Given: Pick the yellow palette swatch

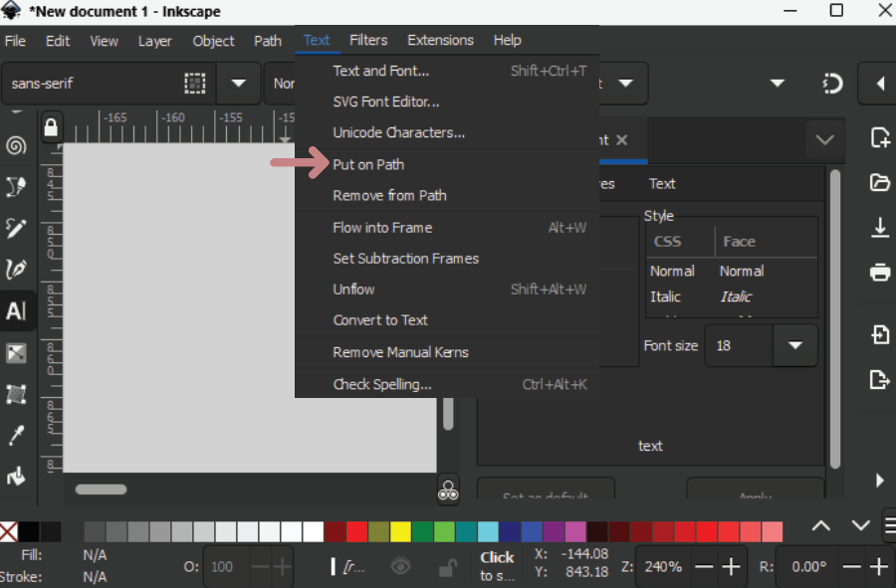Looking at the screenshot, I should pos(400,531).
